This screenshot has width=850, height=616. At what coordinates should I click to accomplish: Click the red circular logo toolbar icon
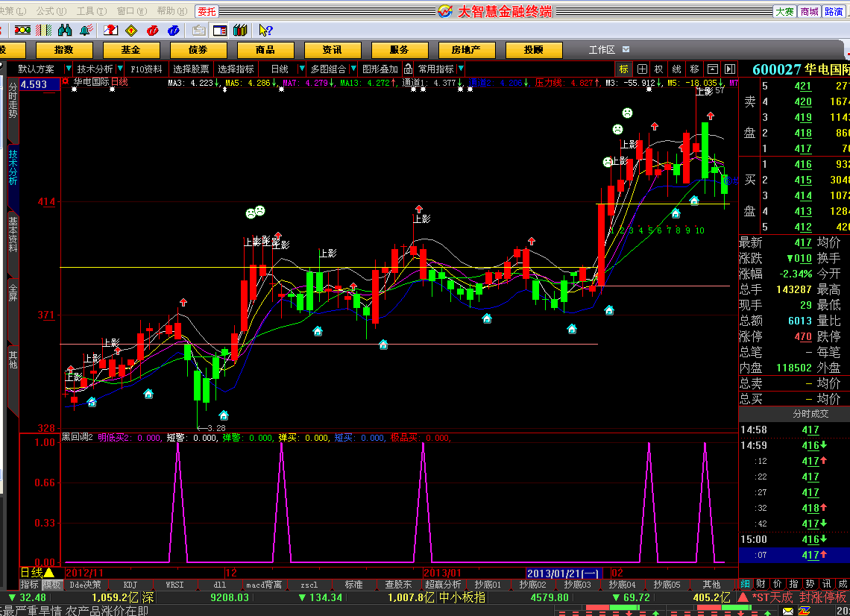[153, 31]
